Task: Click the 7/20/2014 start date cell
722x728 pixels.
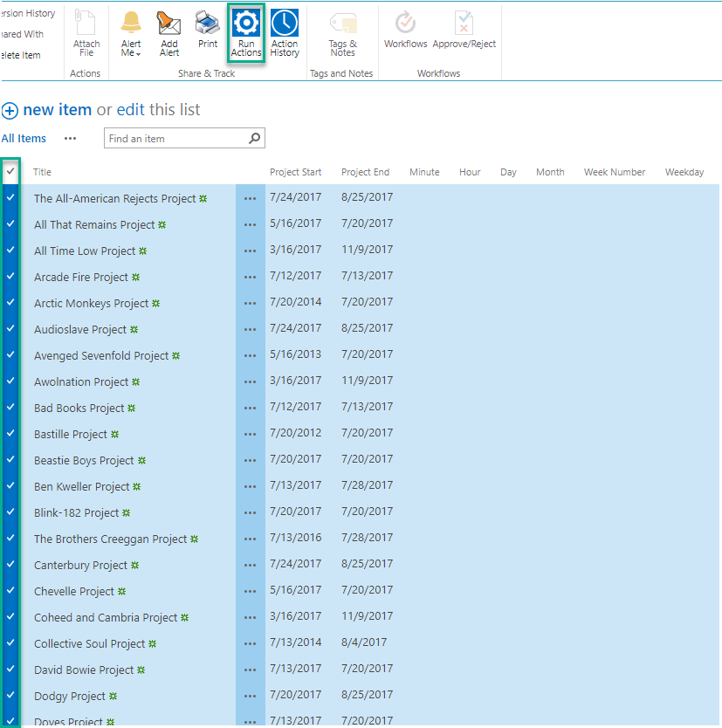Action: click(295, 302)
